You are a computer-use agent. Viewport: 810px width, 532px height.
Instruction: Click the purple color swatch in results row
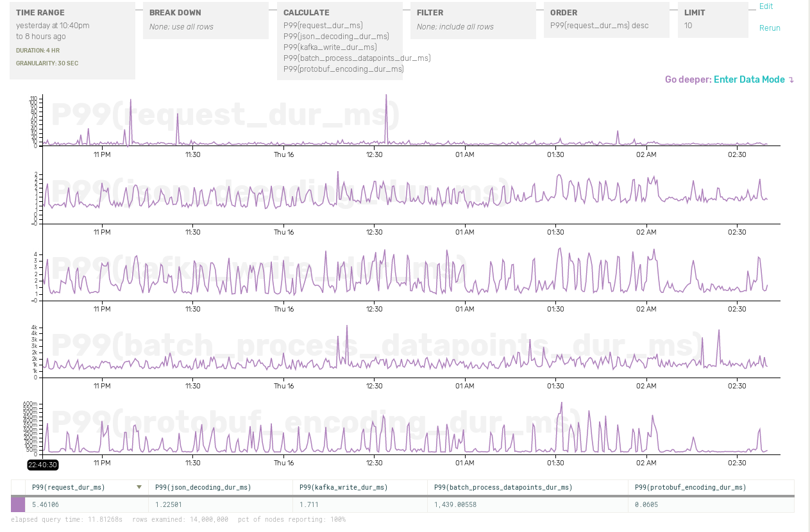[x=18, y=504]
